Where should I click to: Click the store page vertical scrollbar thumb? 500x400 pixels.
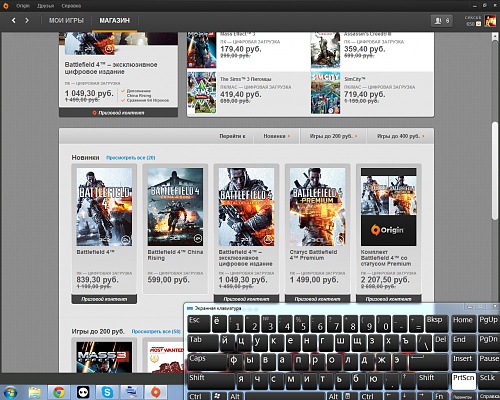[495, 171]
